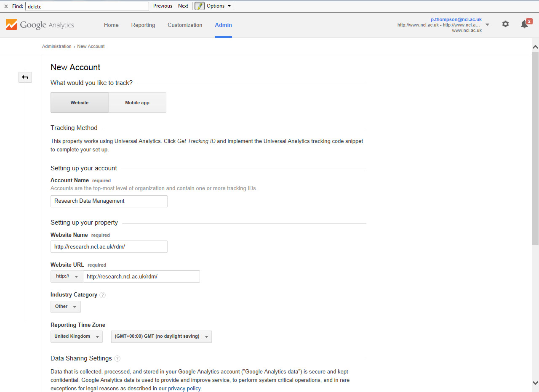Open the http:// protocol dropdown
Viewport: 539px width, 392px height.
[67, 276]
